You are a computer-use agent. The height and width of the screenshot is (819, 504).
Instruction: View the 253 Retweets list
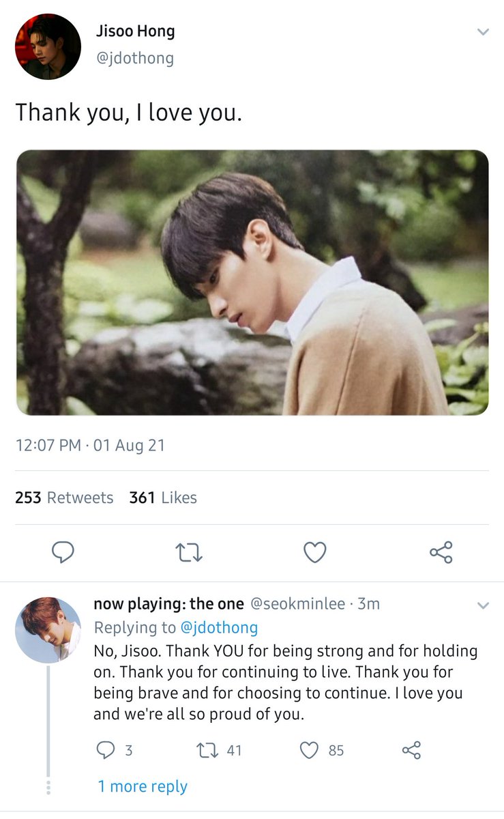(x=64, y=498)
